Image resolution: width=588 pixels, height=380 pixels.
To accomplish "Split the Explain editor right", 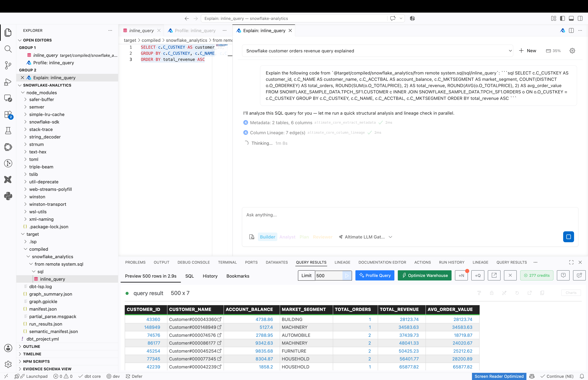I will pos(571,31).
